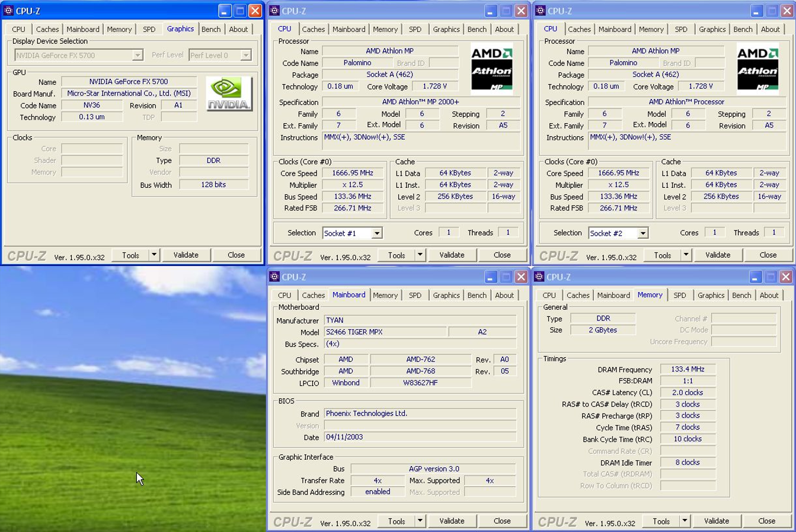Click the CPU-Z title icon in the Graphics window
The image size is (796, 532).
point(9,11)
